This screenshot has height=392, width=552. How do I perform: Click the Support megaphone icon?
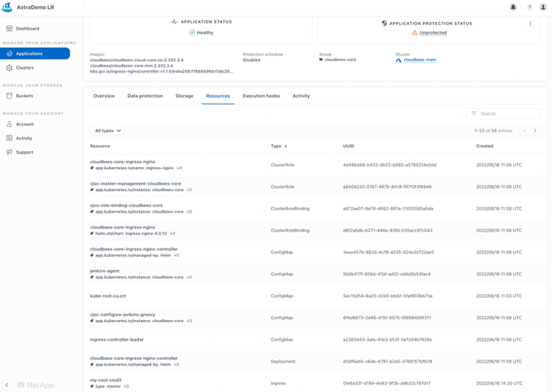[x=9, y=152]
